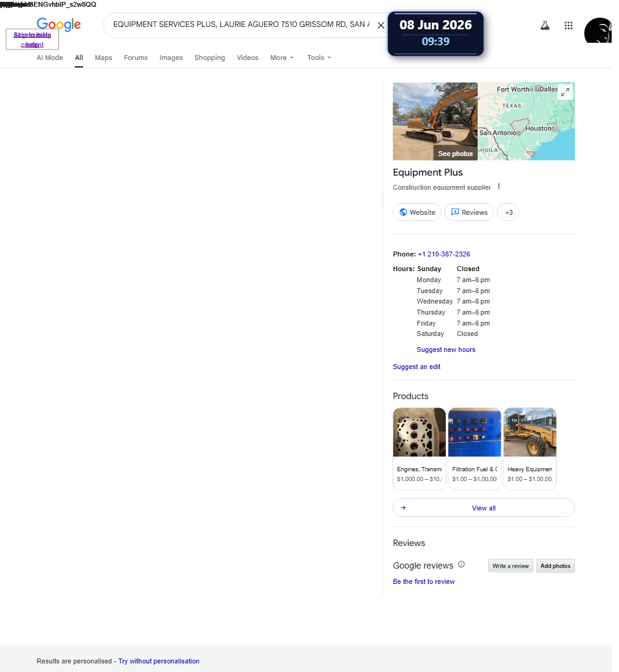
Task: Open Search Labs flask icon
Action: (x=545, y=26)
